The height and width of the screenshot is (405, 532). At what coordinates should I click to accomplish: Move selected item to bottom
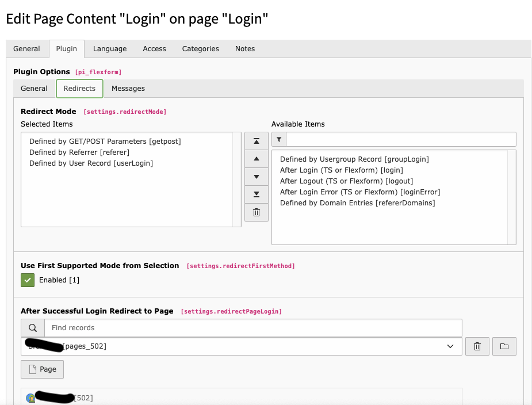click(x=257, y=194)
